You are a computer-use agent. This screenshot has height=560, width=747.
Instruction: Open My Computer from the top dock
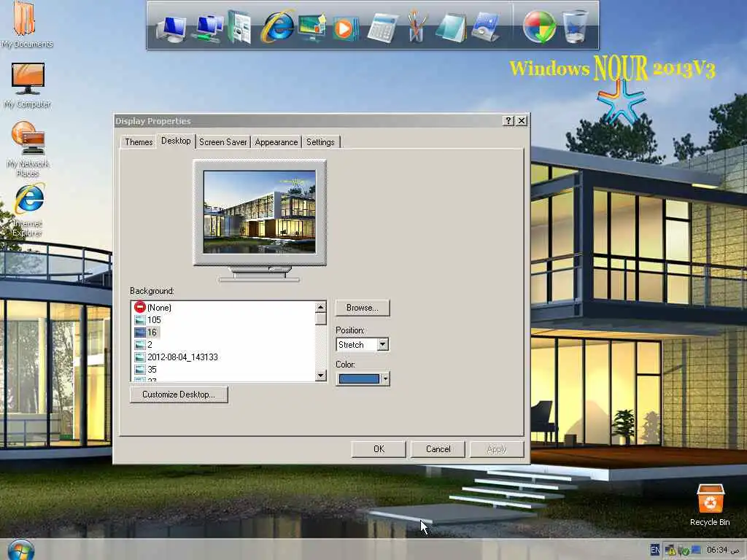point(171,28)
